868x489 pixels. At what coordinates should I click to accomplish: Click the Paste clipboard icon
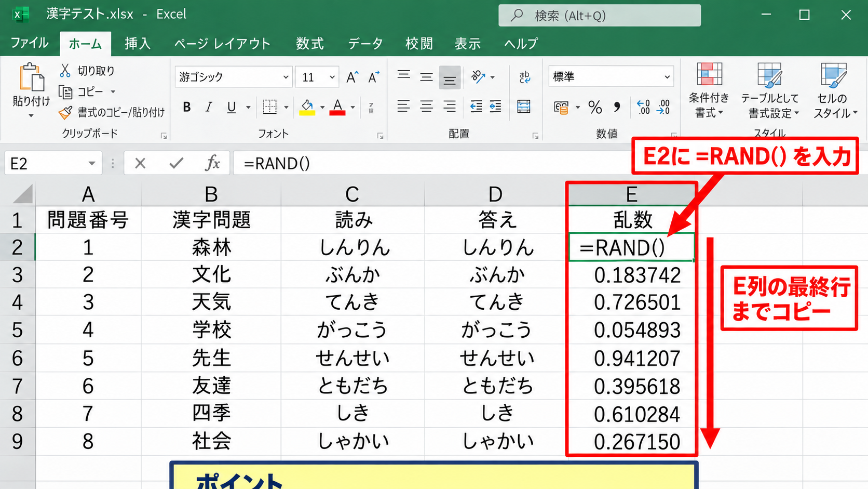click(31, 77)
